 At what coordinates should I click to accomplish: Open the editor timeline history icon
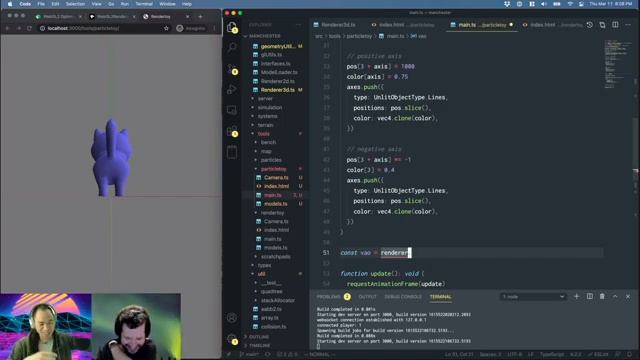(x=590, y=25)
